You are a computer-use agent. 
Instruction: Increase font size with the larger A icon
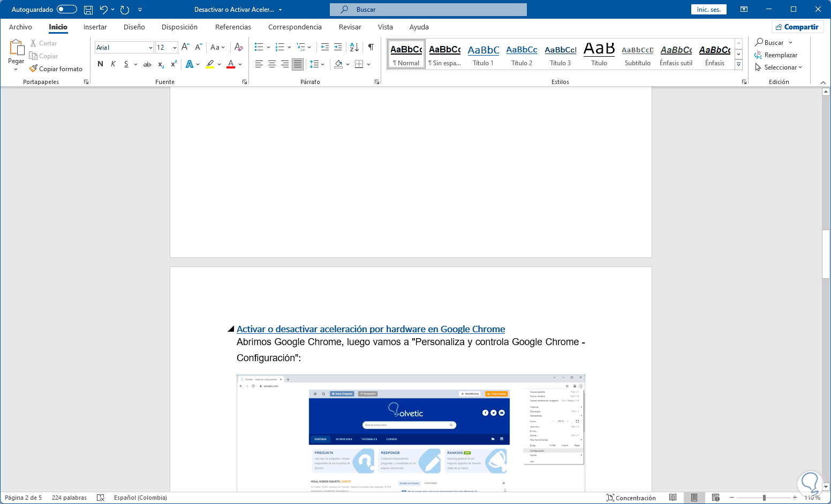tap(185, 47)
